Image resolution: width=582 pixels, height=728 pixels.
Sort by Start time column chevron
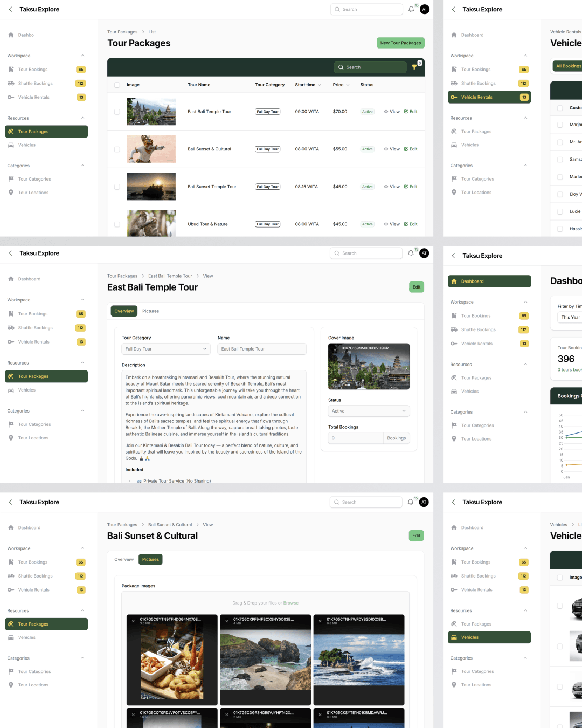(320, 85)
